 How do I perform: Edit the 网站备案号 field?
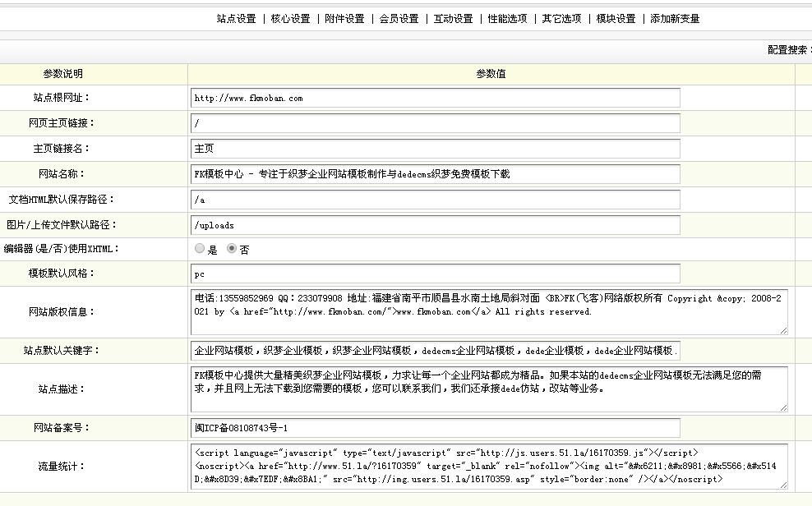pos(435,428)
